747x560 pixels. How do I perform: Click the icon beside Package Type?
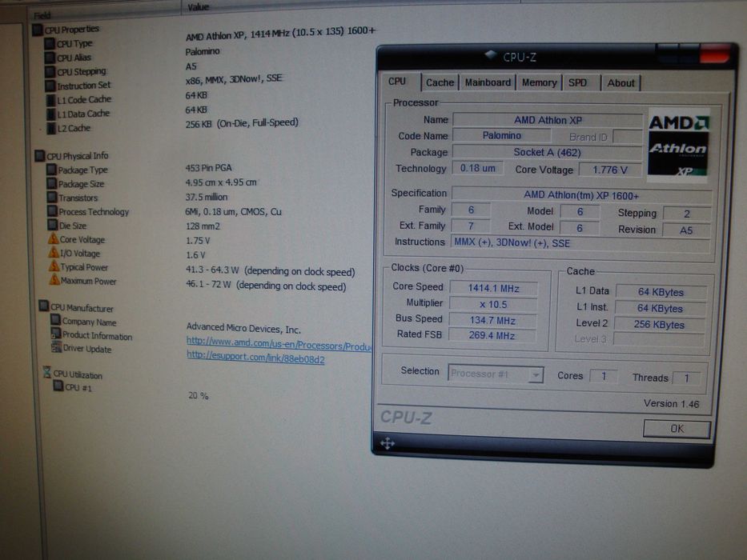point(51,170)
